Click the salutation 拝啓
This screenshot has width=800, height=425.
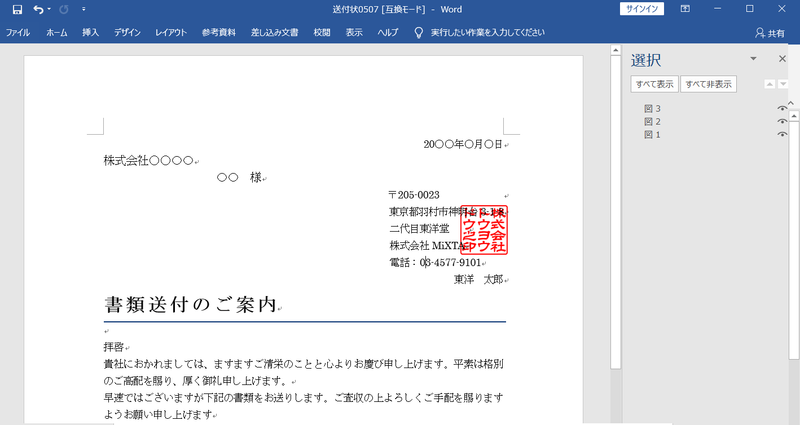(114, 347)
